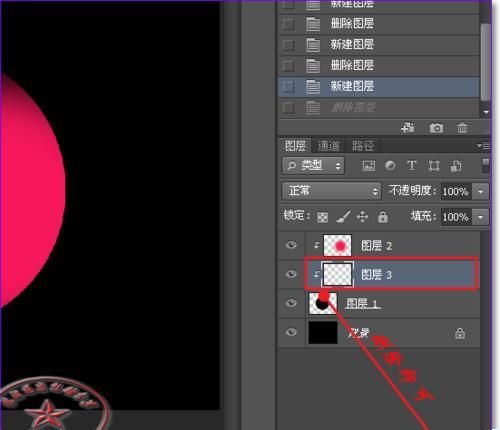Viewport: 500px width, 430px height.
Task: Click clipping arrow icon on 图层 2
Action: pos(316,246)
